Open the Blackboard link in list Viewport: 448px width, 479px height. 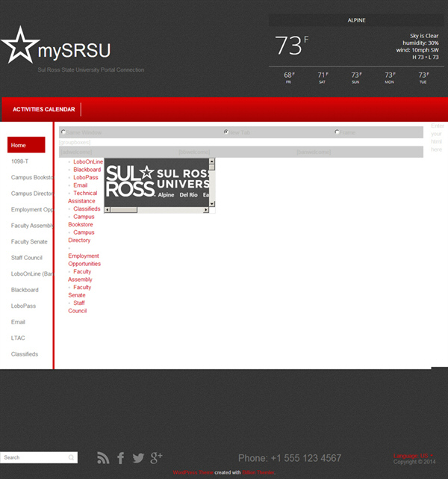(87, 170)
